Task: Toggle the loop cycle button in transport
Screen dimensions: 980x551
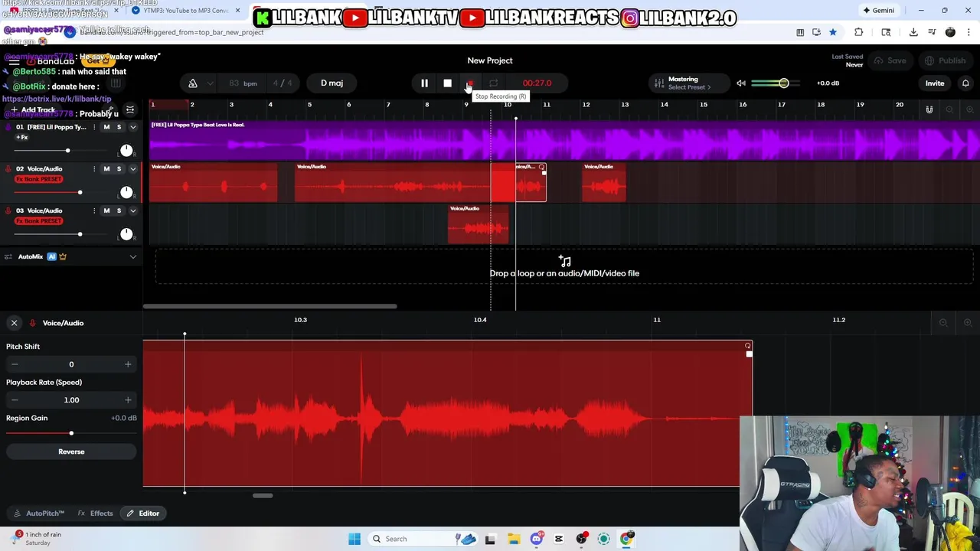Action: (493, 83)
